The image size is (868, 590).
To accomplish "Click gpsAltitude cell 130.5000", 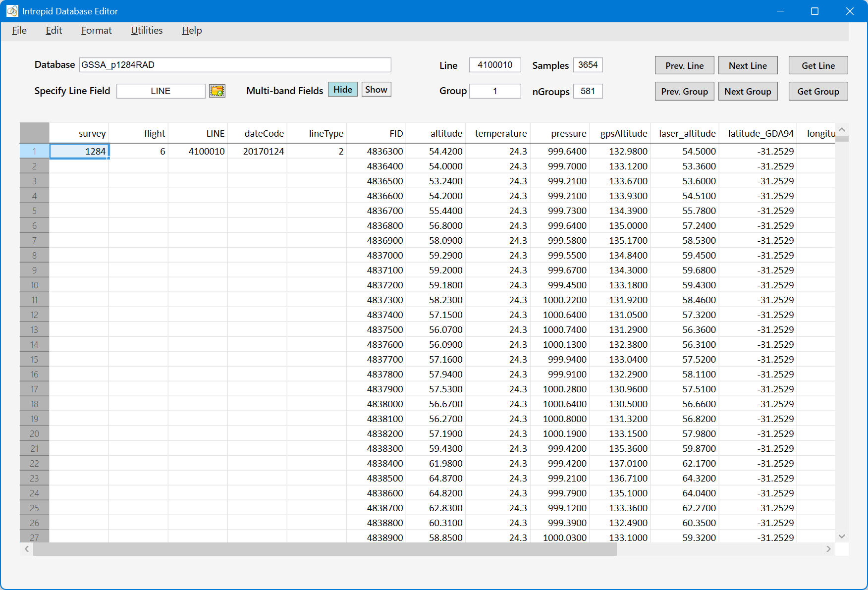I will [x=620, y=404].
